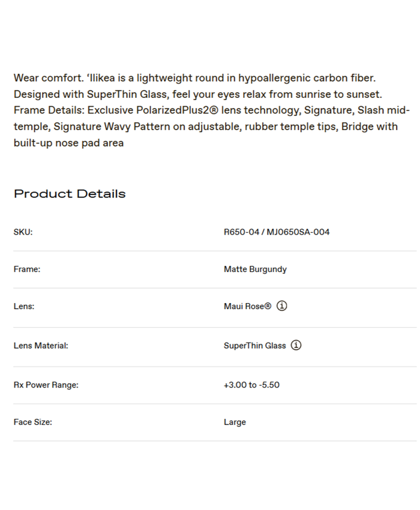This screenshot has width=420, height=510.
Task: Click the SKU label
Action: coord(23,232)
